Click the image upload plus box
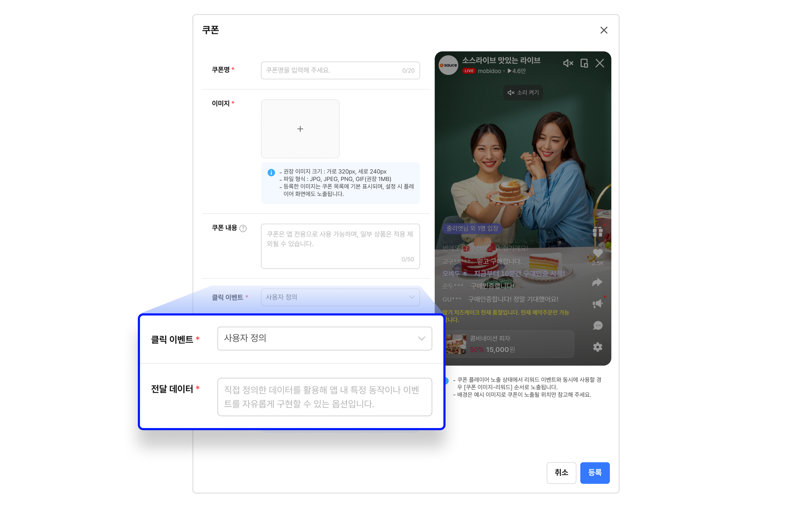 pyautogui.click(x=300, y=129)
